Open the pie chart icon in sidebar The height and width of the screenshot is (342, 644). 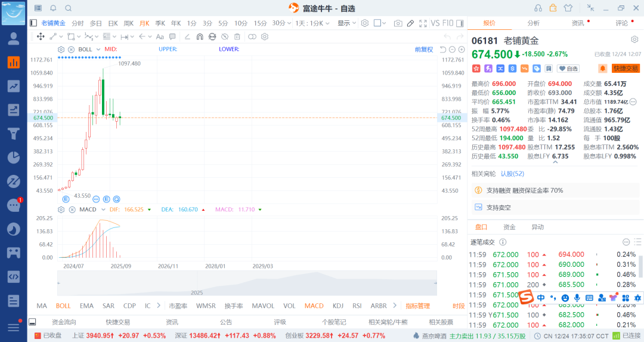[x=14, y=158]
